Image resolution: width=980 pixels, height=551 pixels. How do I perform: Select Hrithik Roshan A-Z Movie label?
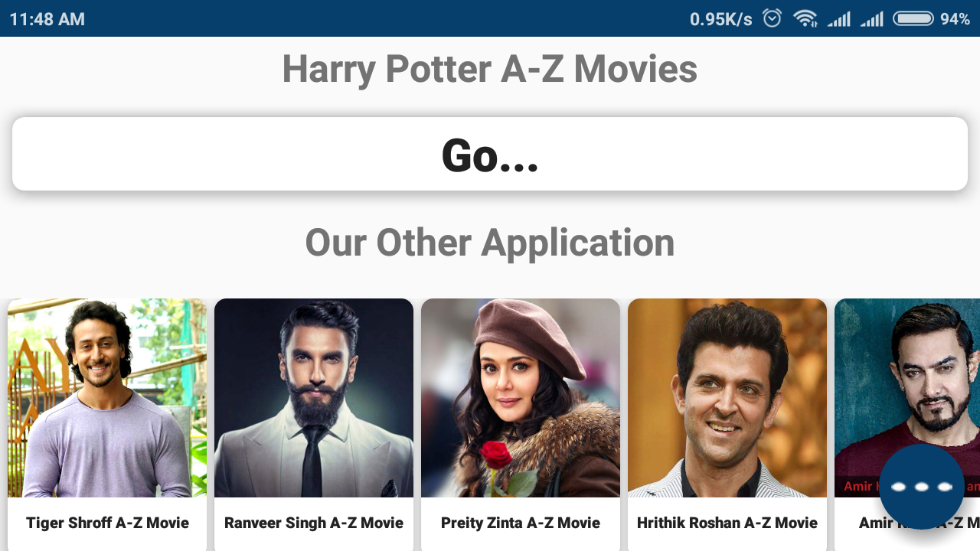click(727, 523)
